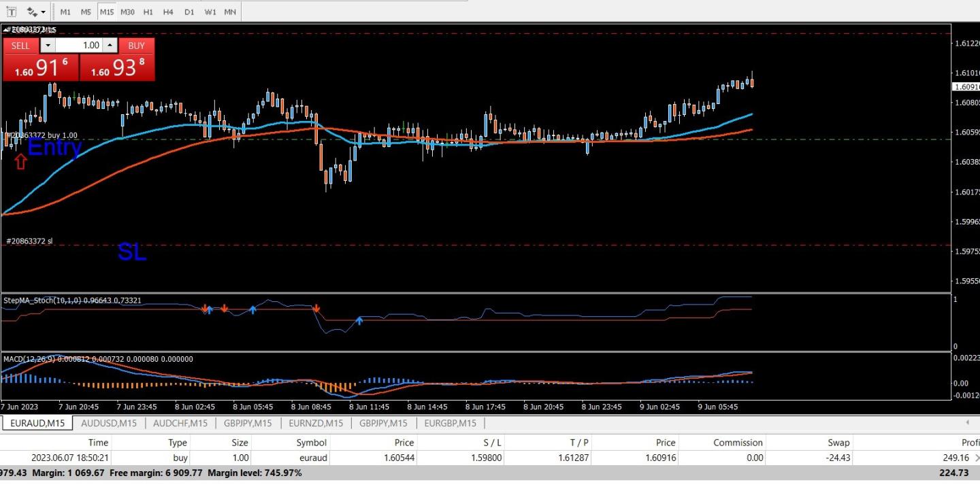The width and height of the screenshot is (980, 493).
Task: Sort trades by the Size column header
Action: (240, 443)
